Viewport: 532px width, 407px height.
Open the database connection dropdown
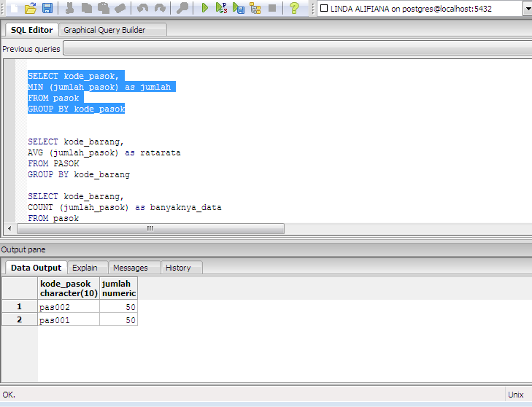pos(528,9)
